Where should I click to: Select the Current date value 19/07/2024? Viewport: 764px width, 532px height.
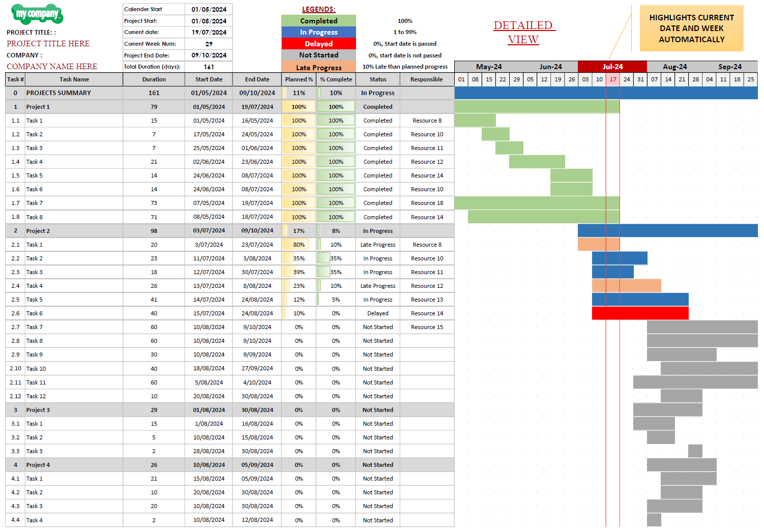coord(209,32)
